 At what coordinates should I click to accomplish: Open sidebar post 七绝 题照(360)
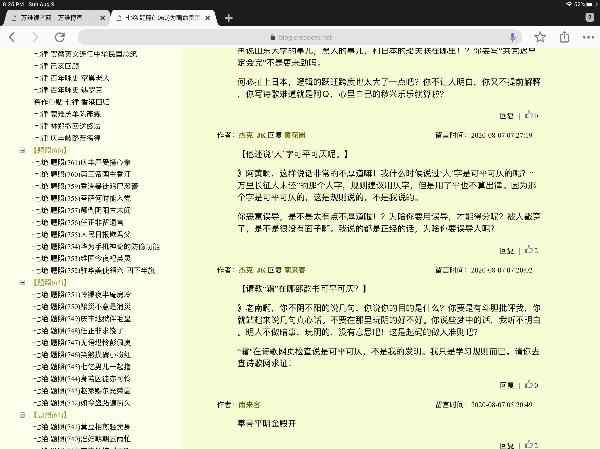[82, 174]
